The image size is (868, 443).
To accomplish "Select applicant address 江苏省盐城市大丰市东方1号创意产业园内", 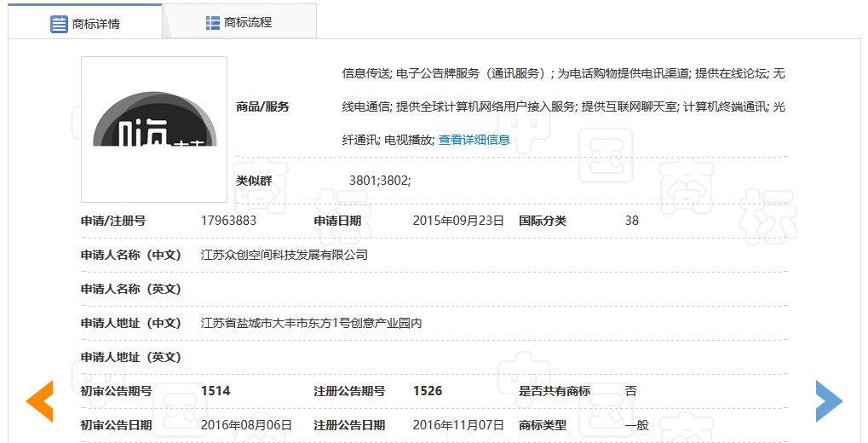I will click(x=311, y=323).
